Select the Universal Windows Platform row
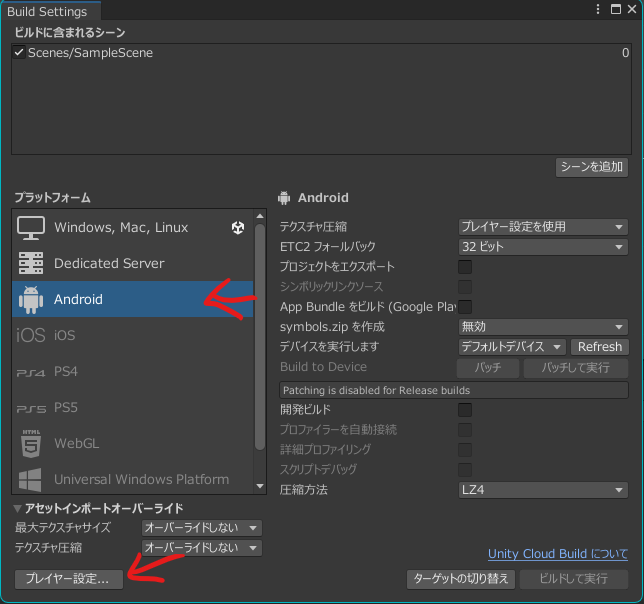 (x=133, y=478)
